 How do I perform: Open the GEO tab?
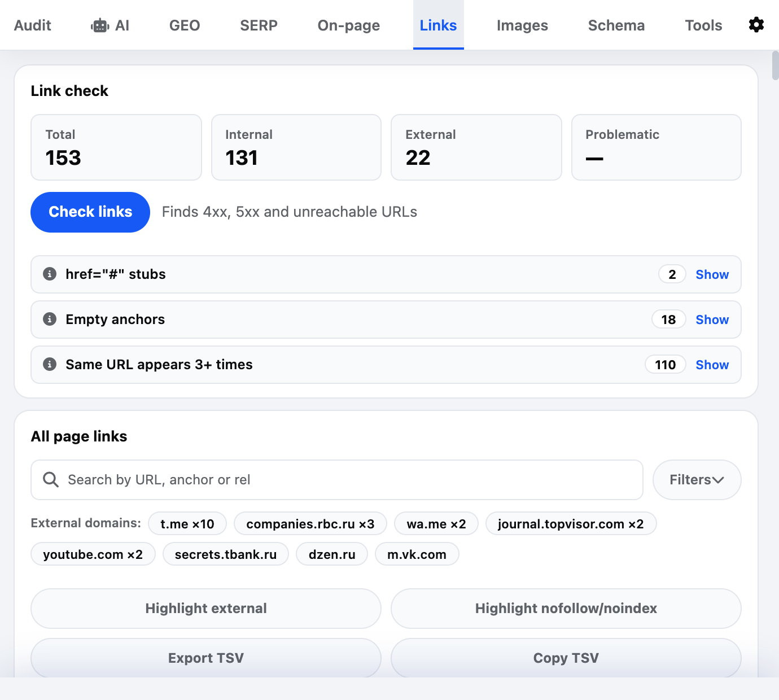(x=185, y=25)
